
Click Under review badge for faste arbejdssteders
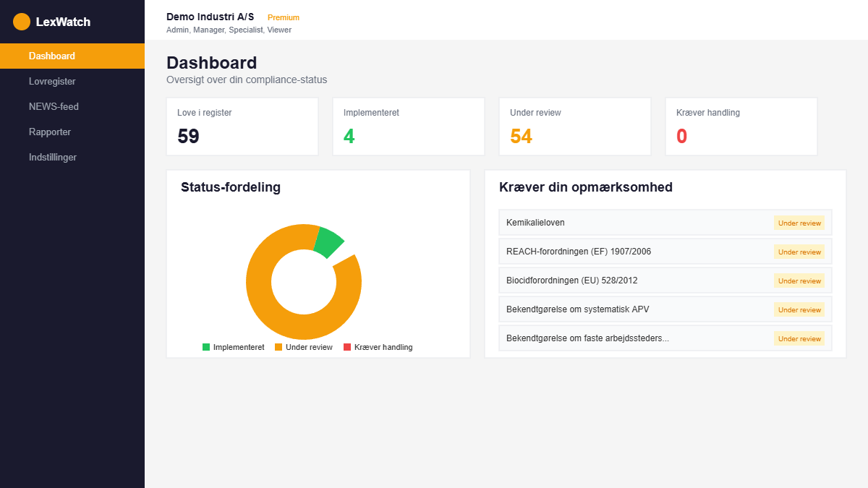point(799,338)
